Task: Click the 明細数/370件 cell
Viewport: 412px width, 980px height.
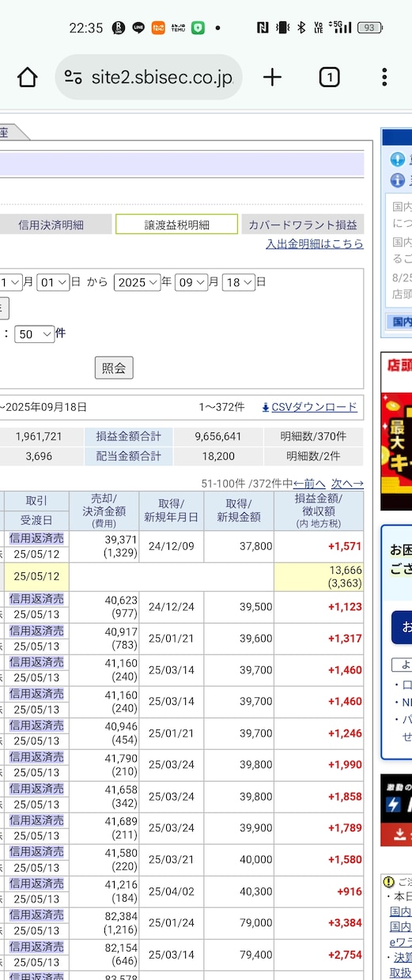Action: [314, 436]
